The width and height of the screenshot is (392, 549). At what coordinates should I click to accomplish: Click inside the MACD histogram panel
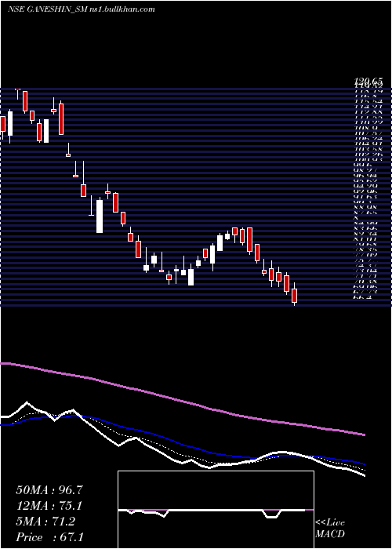tap(216, 510)
